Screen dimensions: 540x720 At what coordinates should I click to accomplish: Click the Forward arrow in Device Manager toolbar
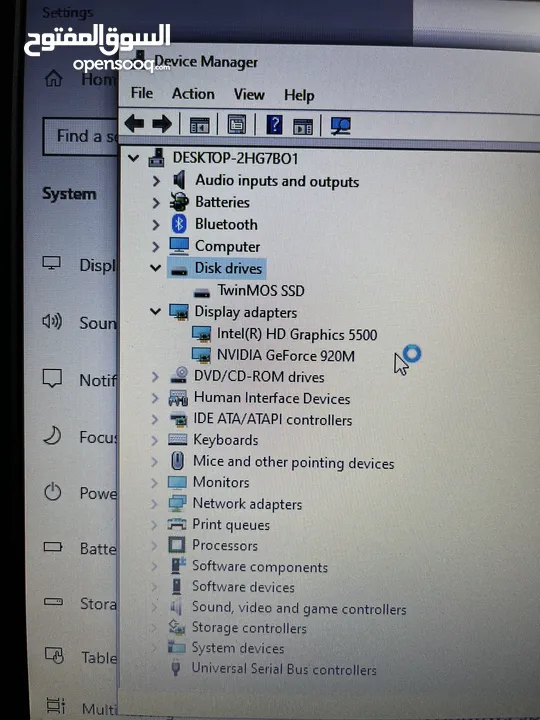[x=162, y=124]
